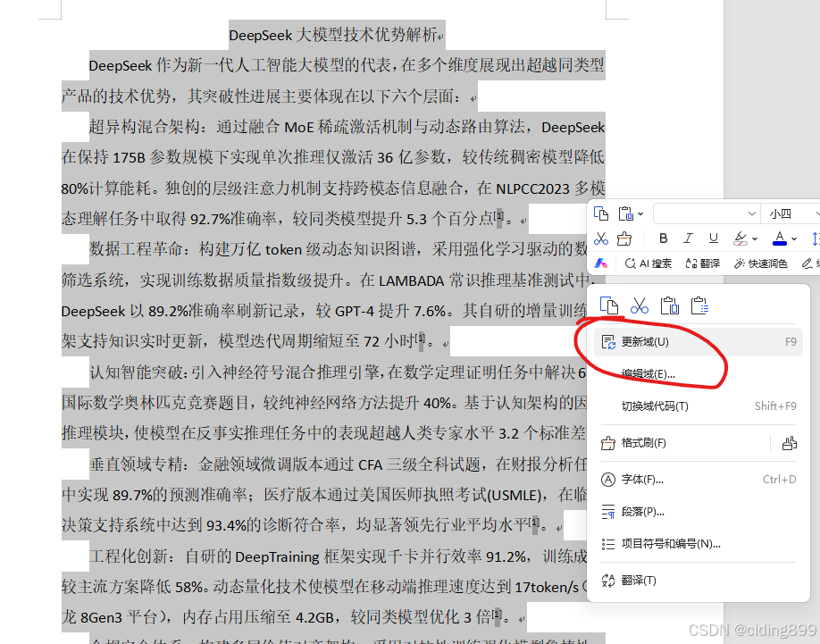Click the Paste icon in the context menu

tap(669, 305)
